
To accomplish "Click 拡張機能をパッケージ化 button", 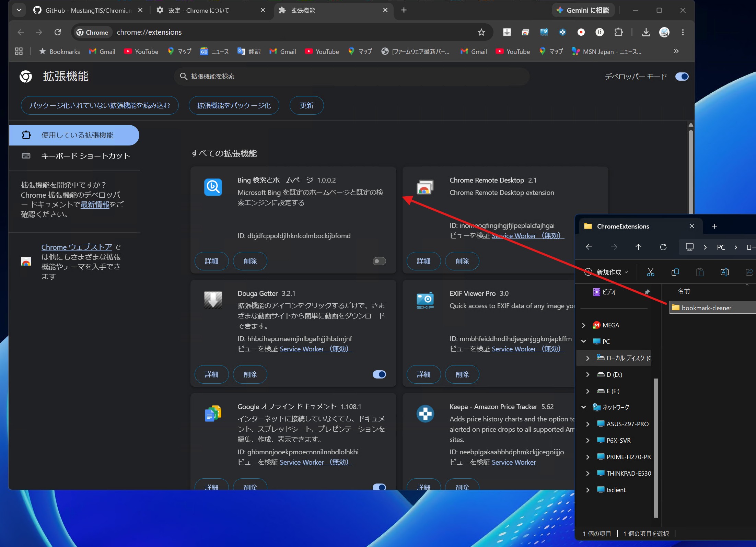I will [x=234, y=105].
